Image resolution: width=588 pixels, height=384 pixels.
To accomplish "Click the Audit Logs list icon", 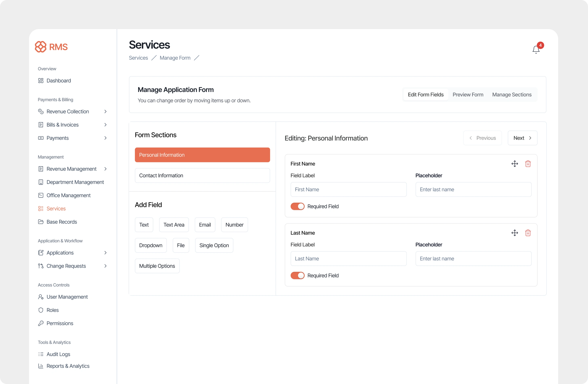I will 41,354.
